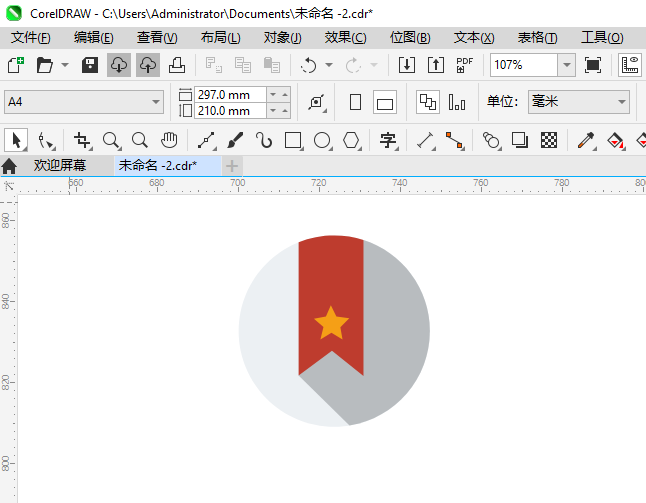Increase the page width value
The height and width of the screenshot is (503, 646).
coord(285,95)
